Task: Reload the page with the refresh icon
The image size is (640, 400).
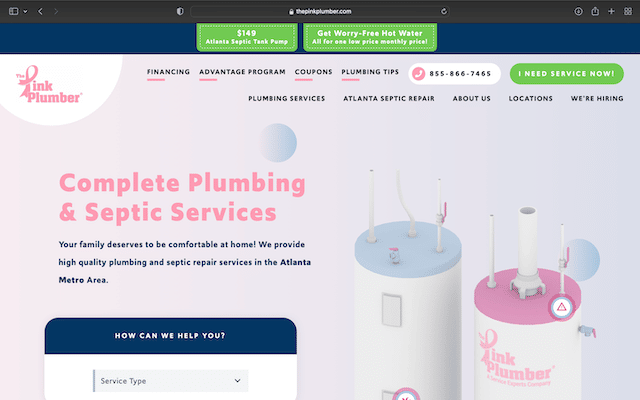Action: (444, 11)
